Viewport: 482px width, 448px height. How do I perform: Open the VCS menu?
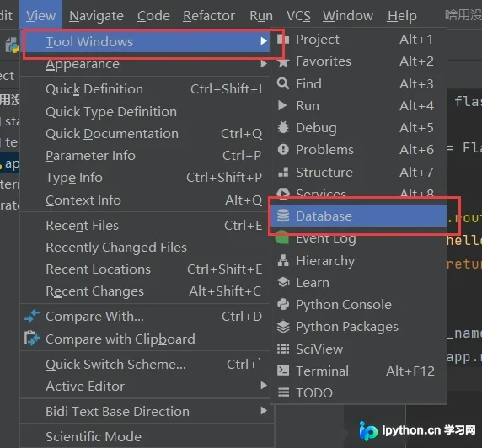tap(298, 15)
